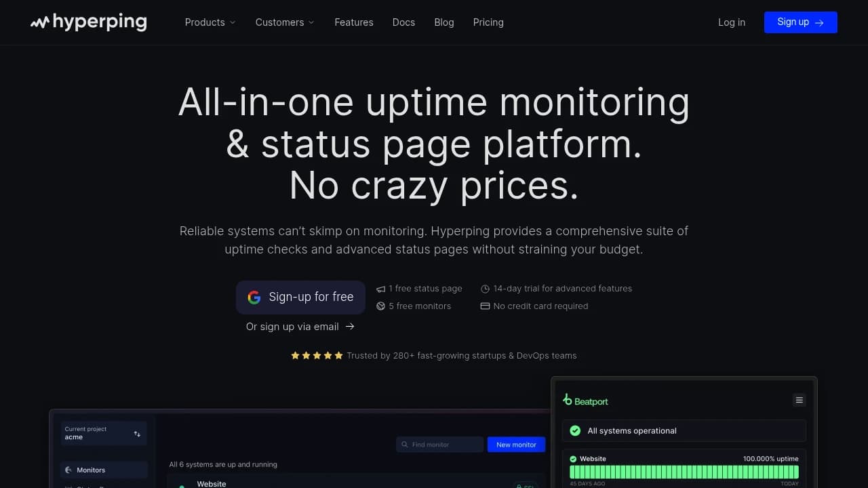
Task: Open the Current project acme switcher
Action: tap(103, 433)
